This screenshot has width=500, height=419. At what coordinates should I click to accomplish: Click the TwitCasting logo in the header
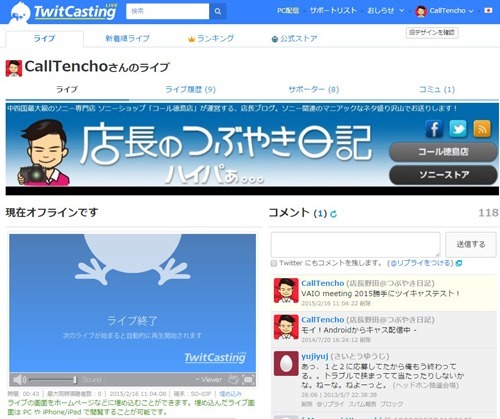[63, 12]
